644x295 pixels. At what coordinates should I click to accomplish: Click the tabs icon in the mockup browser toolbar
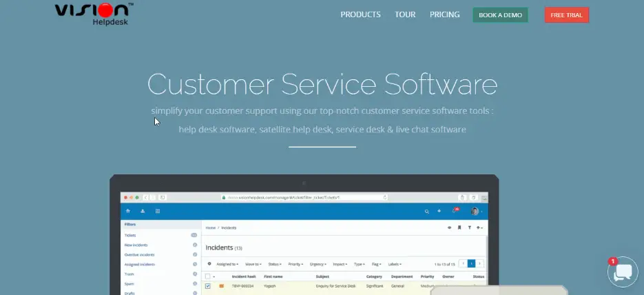tap(473, 198)
